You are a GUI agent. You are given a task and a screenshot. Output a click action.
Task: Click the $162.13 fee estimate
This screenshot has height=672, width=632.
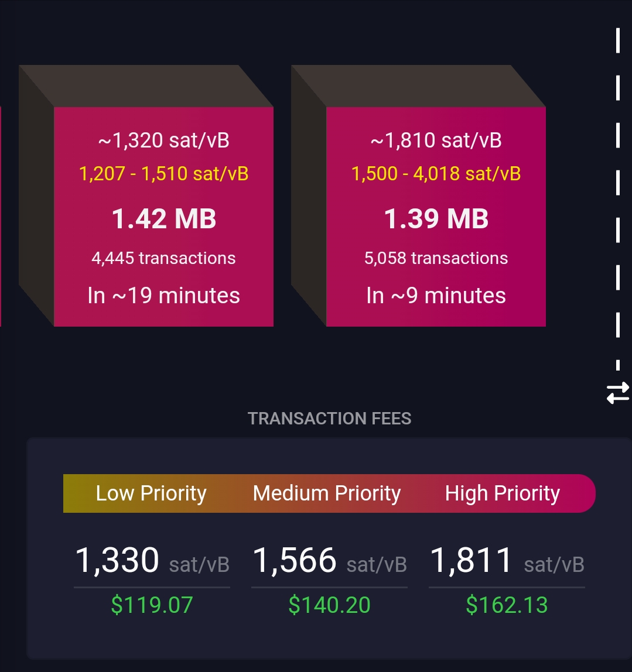pos(507,605)
